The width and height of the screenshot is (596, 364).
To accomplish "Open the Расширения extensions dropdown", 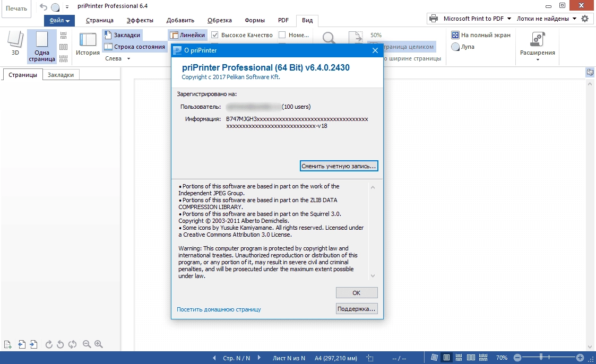I will coord(538,46).
